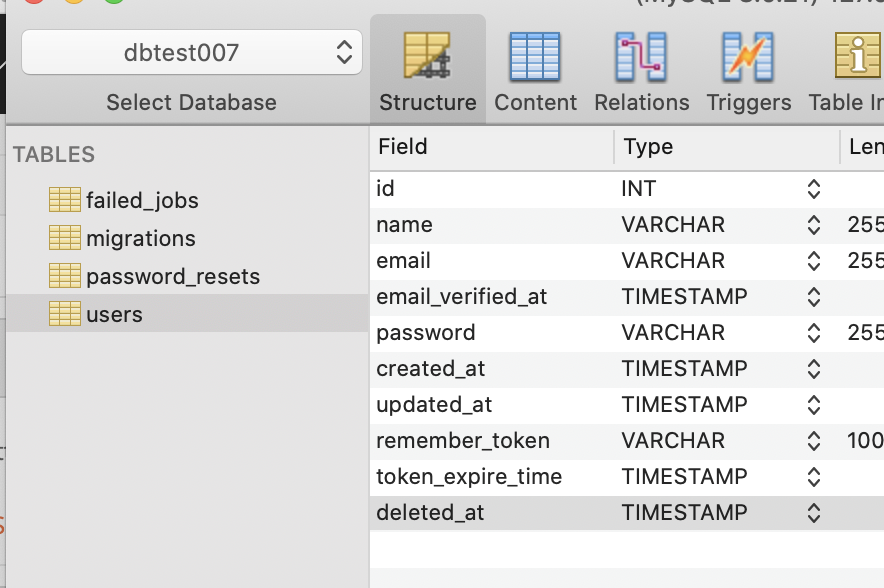The width and height of the screenshot is (884, 588).
Task: Open type dropdown for id field
Action: point(813,188)
